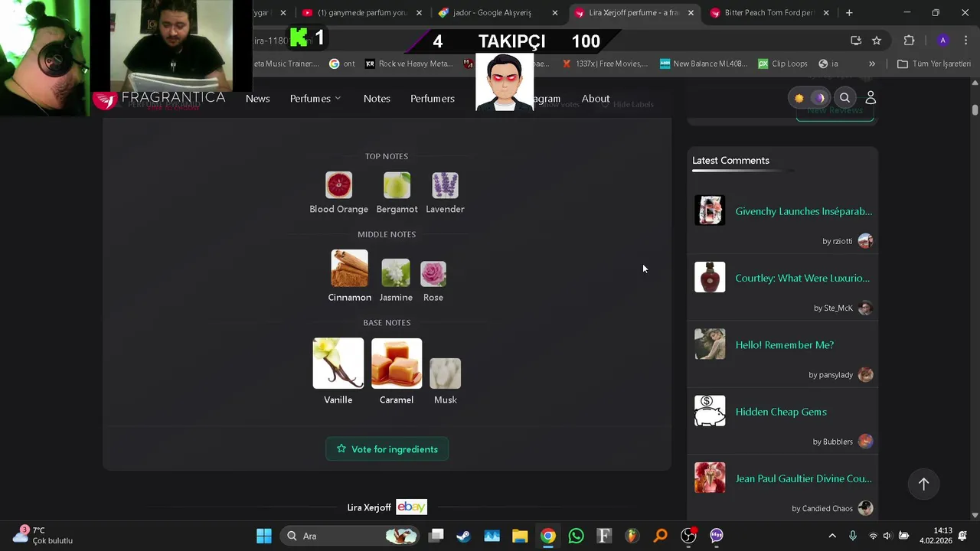Click the Jasmine note image
The width and height of the screenshot is (980, 551).
396,273
